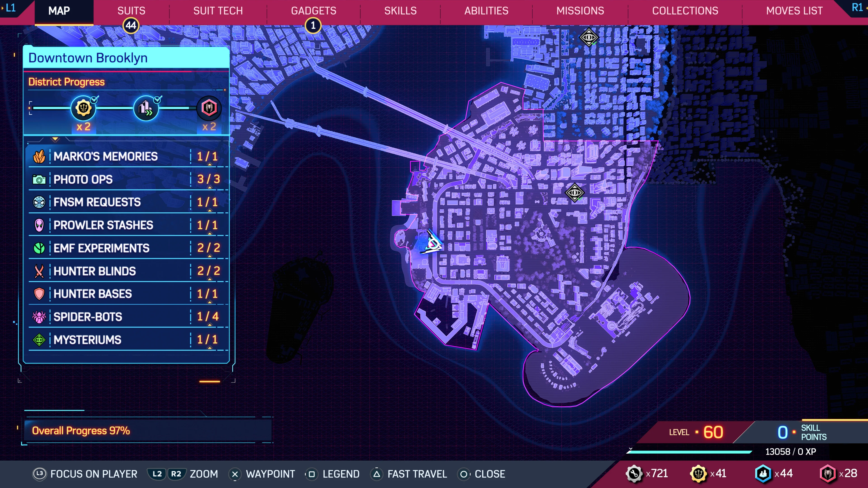Viewport: 868px width, 488px height.
Task: Click the Mysterium icon at the top of the map
Action: (589, 37)
